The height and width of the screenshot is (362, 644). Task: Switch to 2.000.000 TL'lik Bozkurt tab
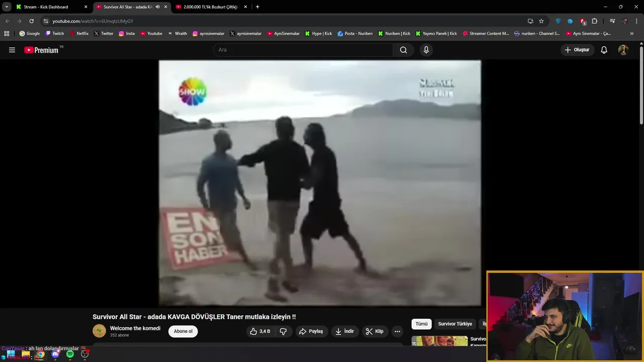click(x=210, y=7)
